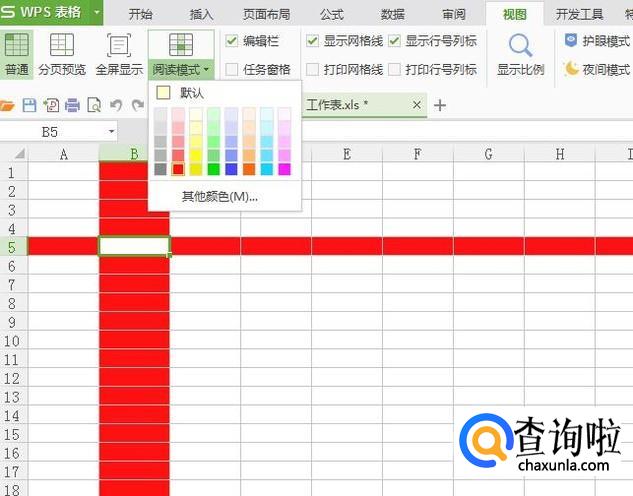Click the Export to PDF icon
This screenshot has height=496, width=633.
coord(51,105)
